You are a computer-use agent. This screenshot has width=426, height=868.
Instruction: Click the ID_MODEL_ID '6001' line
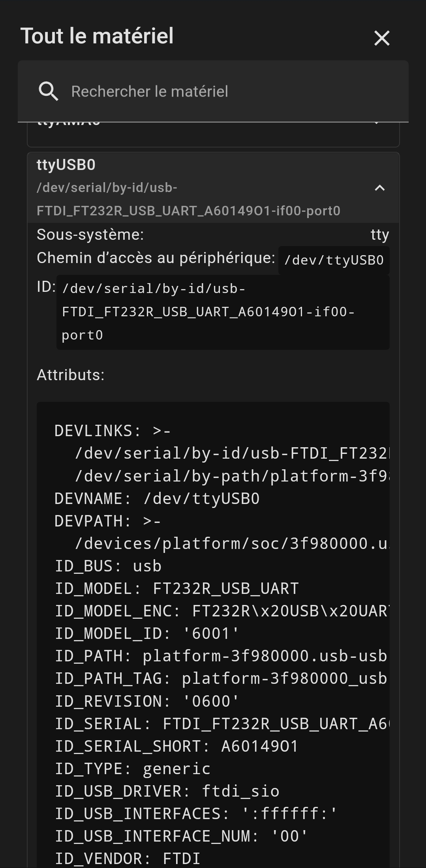147,633
